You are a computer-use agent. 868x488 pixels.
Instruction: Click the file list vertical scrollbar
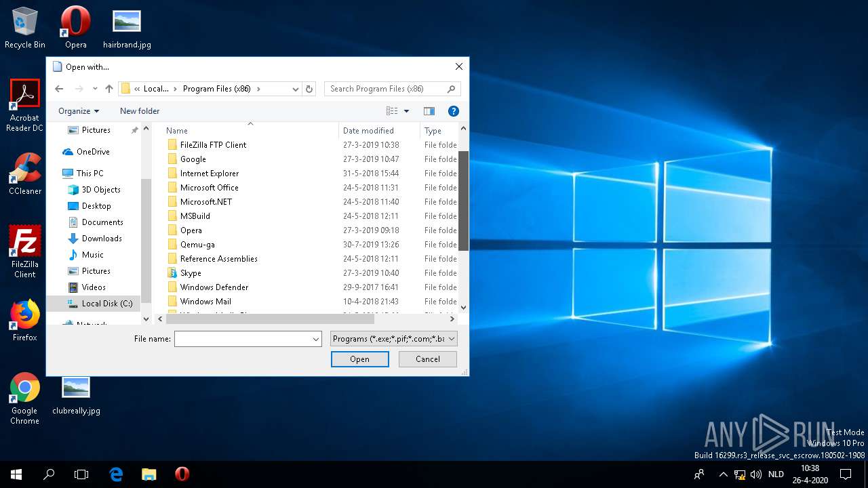pyautogui.click(x=464, y=201)
